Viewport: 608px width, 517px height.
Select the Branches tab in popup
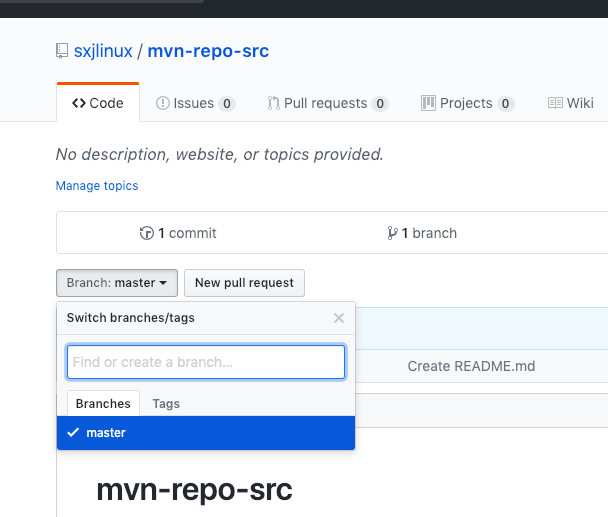[103, 403]
